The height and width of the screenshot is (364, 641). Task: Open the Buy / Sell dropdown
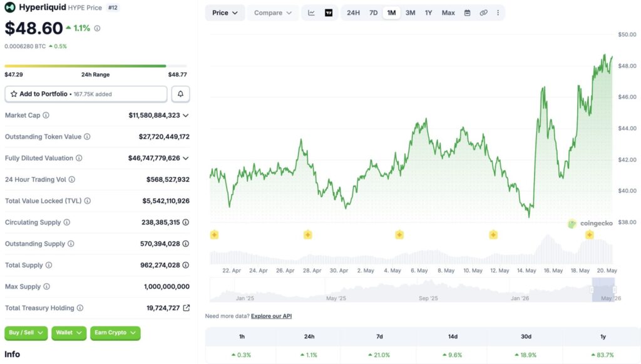point(26,333)
